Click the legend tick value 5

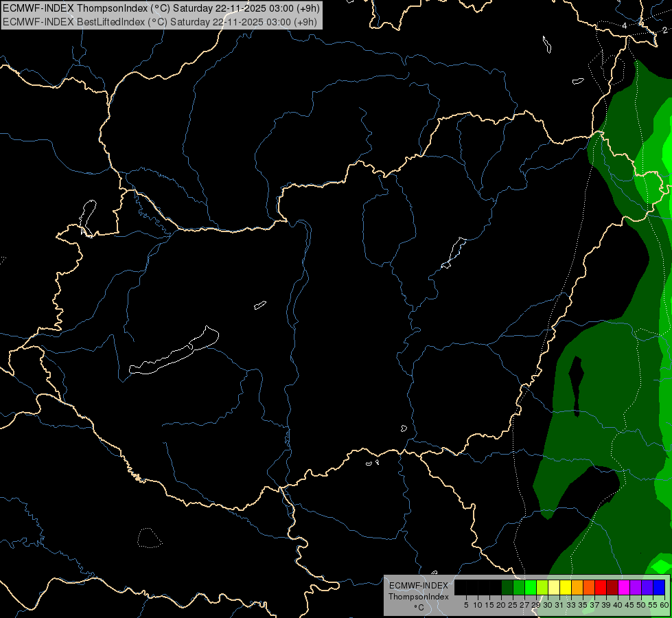pos(466,605)
